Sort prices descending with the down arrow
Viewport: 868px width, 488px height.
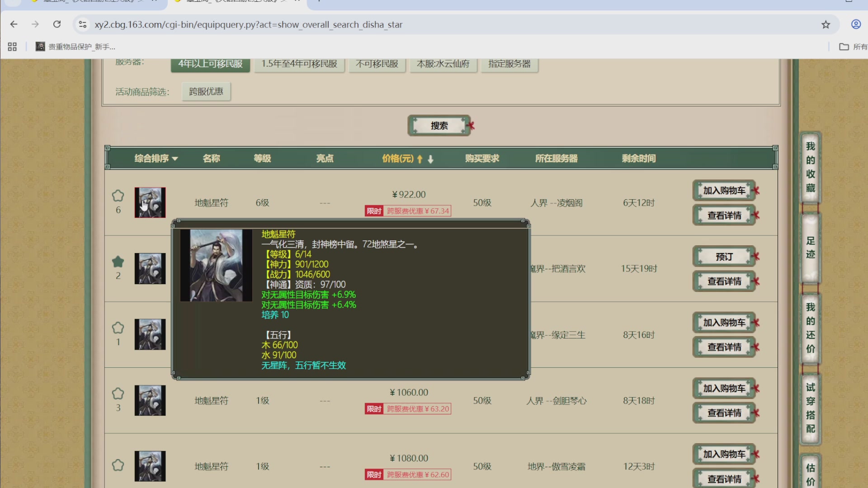point(430,160)
